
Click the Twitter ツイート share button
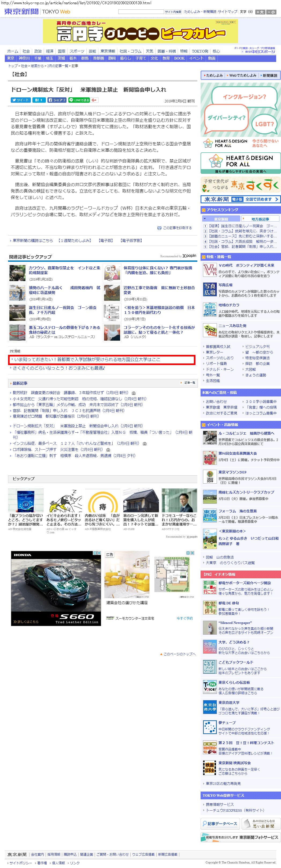[20, 100]
